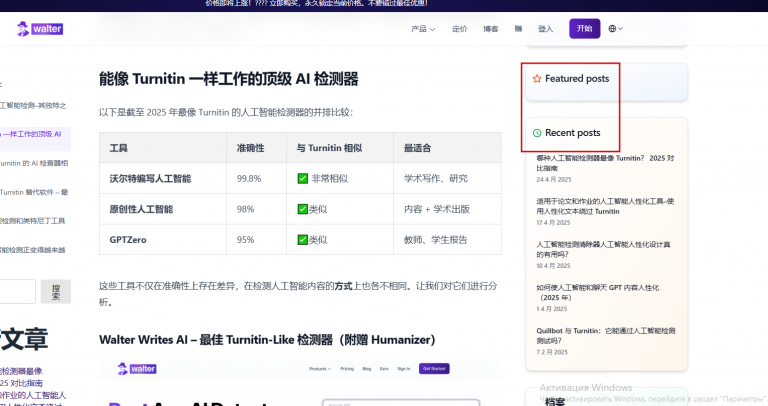Select highlighted contents item 一样工作的顶级 AI
Viewport: 768px width, 406px height.
pyautogui.click(x=32, y=134)
